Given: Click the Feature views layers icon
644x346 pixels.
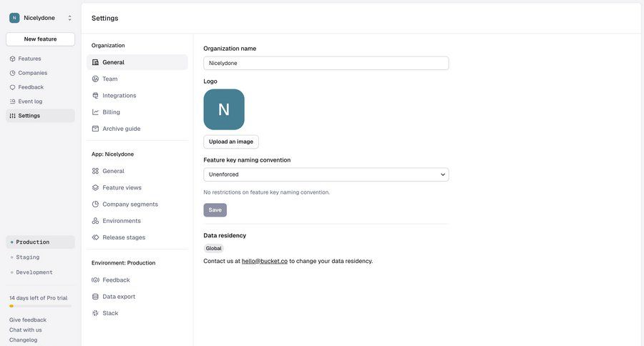Looking at the screenshot, I should coord(95,188).
